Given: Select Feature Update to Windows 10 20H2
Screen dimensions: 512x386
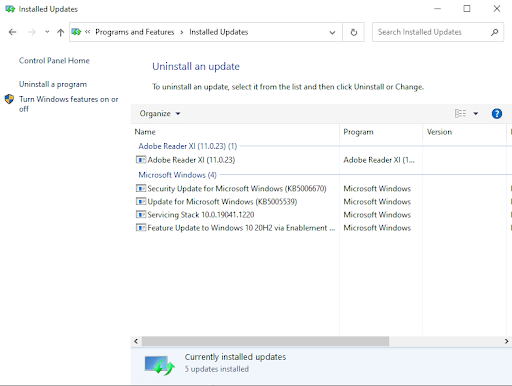Looking at the screenshot, I should coord(241,228).
